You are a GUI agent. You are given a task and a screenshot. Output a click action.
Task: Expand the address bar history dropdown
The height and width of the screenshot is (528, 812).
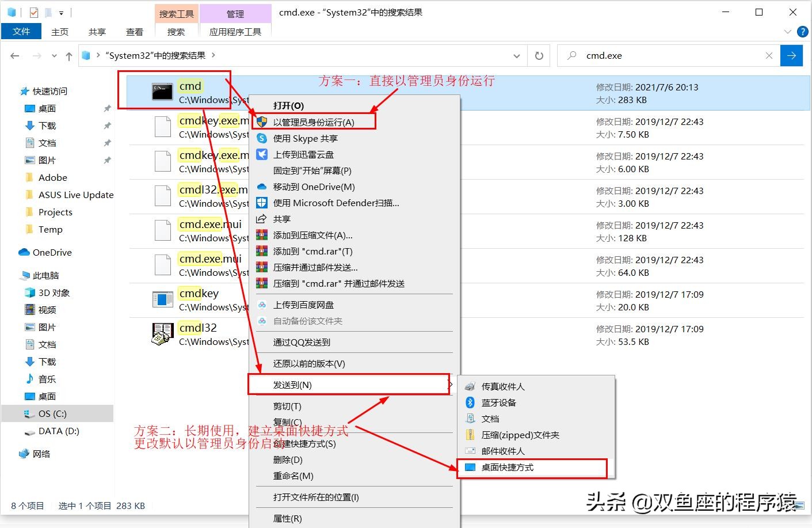pyautogui.click(x=517, y=55)
